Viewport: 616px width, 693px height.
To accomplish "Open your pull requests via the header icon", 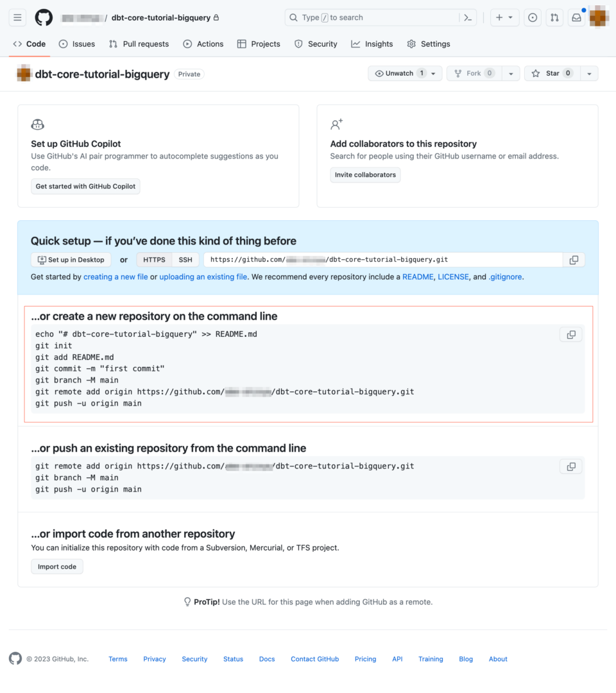I will coord(554,17).
